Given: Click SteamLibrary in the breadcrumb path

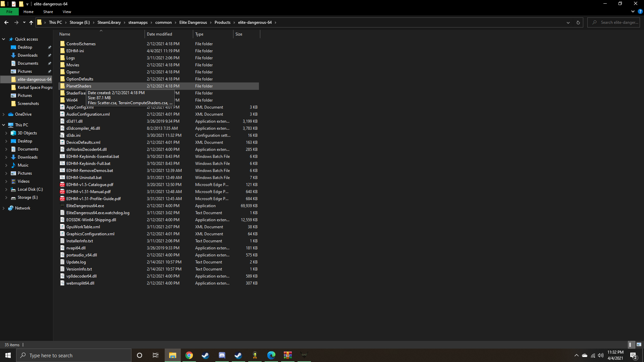Looking at the screenshot, I should pos(109,22).
